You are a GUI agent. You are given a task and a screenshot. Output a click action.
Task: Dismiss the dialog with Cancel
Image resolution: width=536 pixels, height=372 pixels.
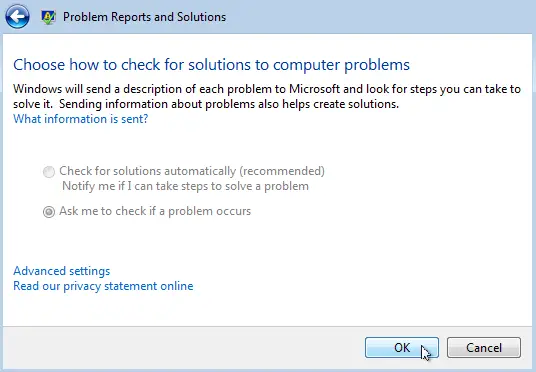pyautogui.click(x=484, y=347)
